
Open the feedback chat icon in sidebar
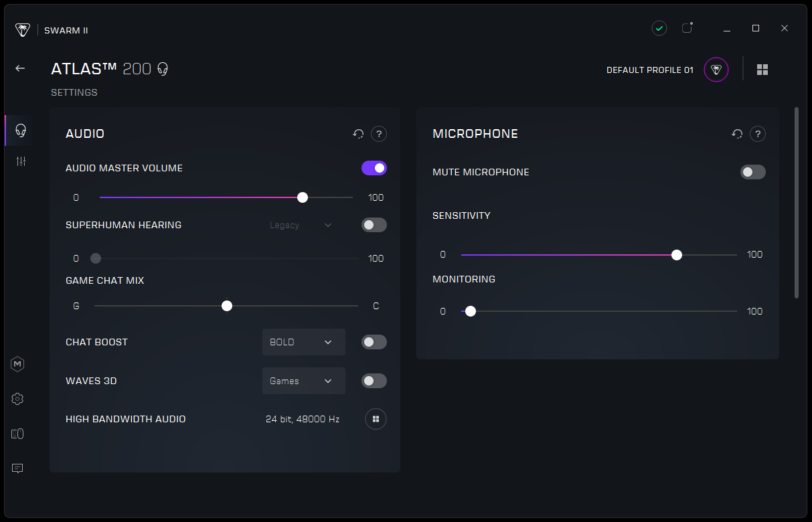18,468
